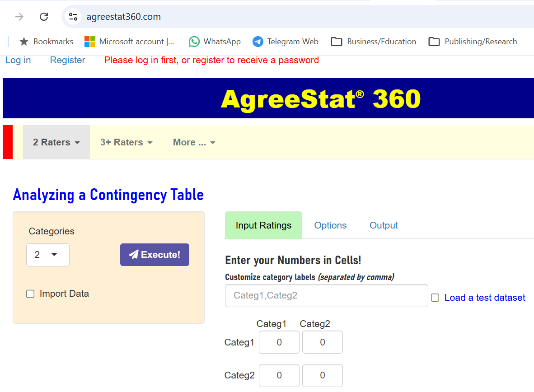Click the Load a test dataset link

pyautogui.click(x=485, y=298)
